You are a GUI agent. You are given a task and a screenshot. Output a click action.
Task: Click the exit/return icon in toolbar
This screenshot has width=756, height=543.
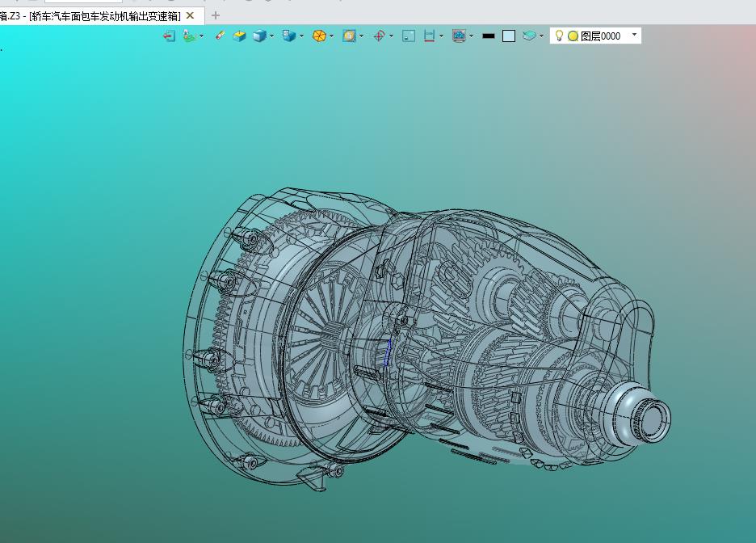pyautogui.click(x=169, y=36)
